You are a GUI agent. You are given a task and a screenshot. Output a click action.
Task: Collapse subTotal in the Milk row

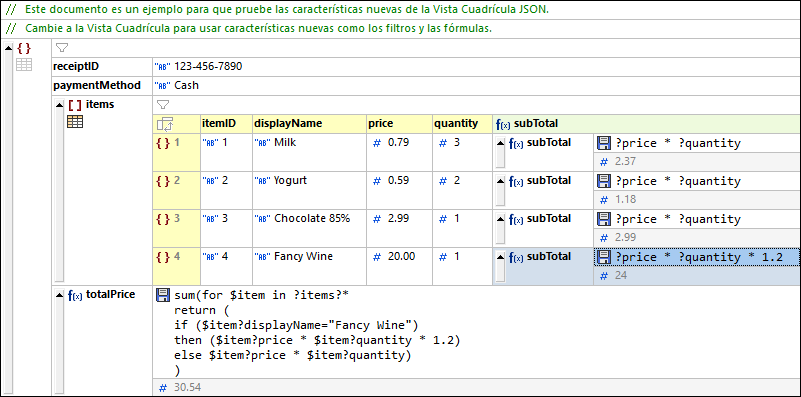pyautogui.click(x=501, y=143)
